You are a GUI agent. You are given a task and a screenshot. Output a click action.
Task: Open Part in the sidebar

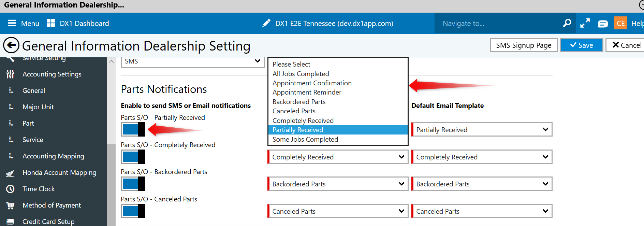pos(28,123)
